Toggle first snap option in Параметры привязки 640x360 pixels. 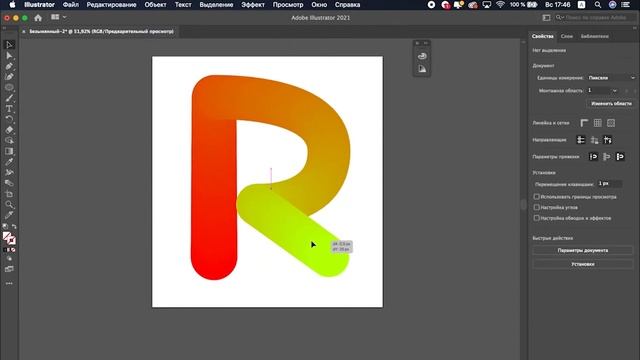593,157
